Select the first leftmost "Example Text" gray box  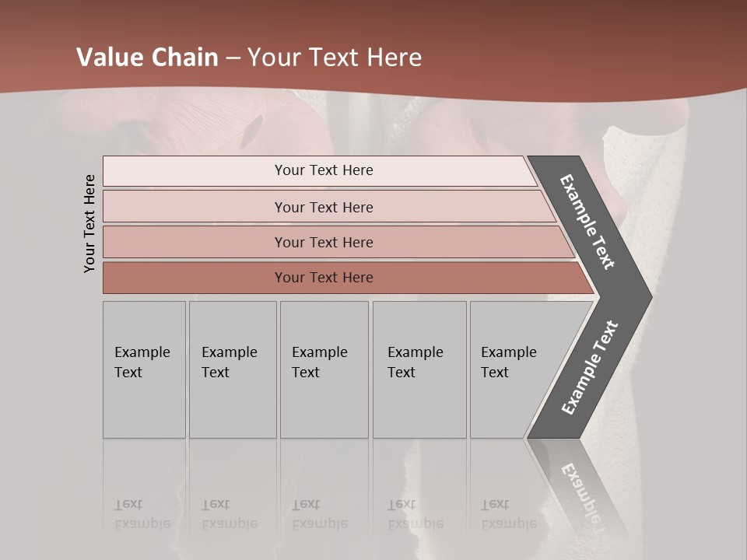144,369
